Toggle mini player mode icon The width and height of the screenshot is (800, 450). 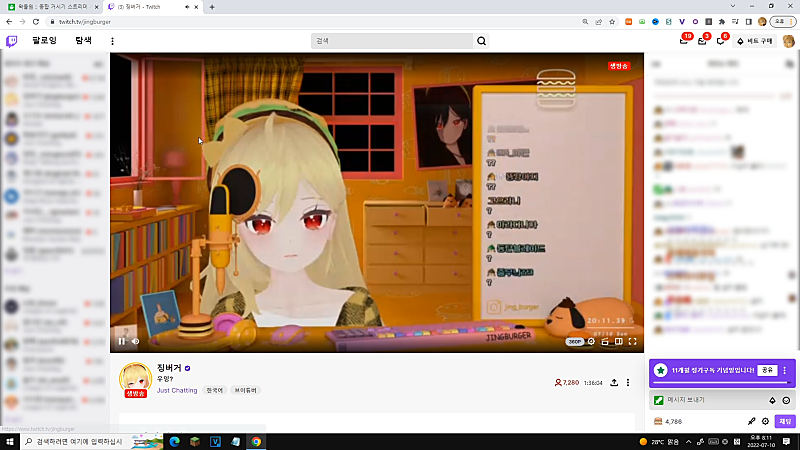(x=605, y=341)
